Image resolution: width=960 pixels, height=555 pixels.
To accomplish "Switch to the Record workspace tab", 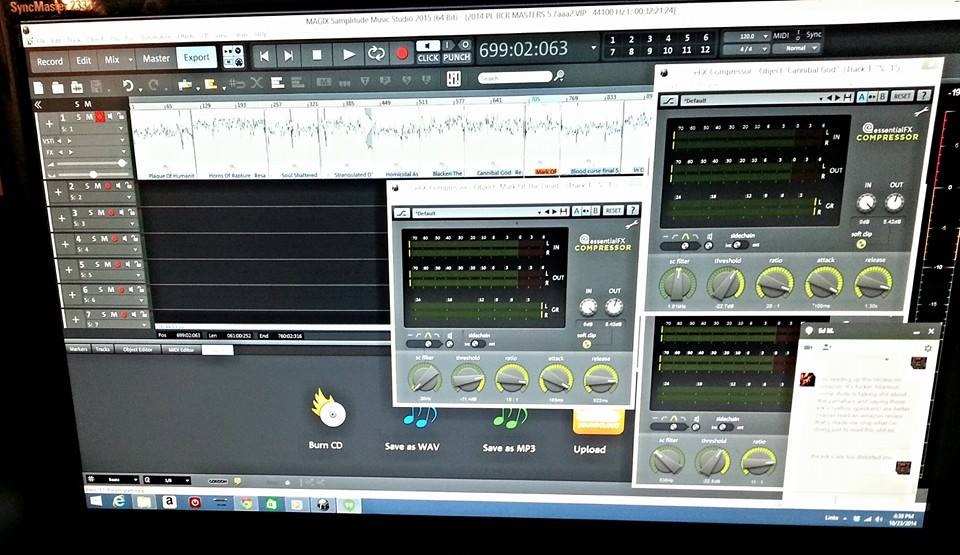I will point(50,61).
